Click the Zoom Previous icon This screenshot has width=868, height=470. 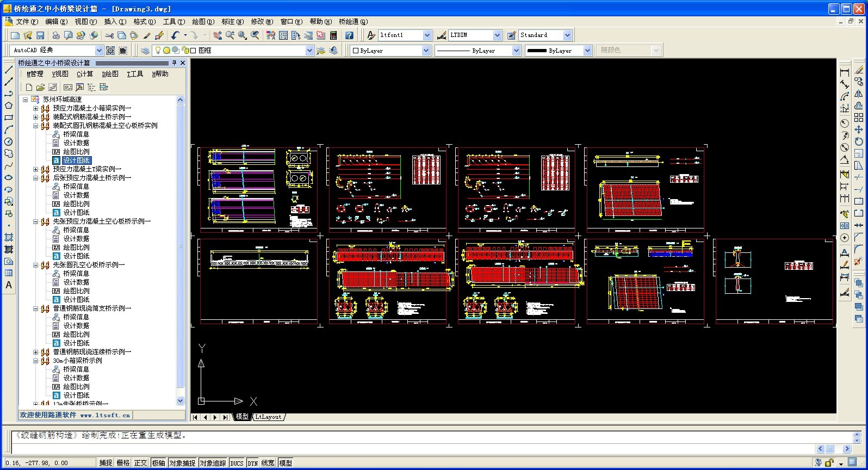(x=255, y=35)
